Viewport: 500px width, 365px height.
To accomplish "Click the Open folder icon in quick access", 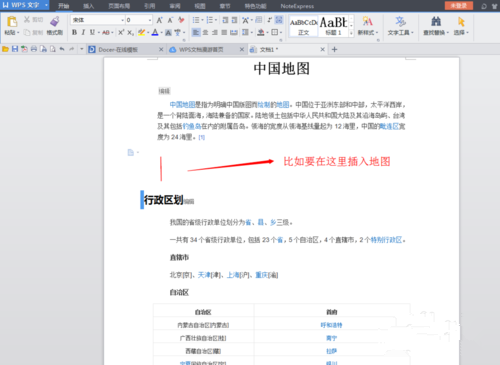I will point(5,49).
